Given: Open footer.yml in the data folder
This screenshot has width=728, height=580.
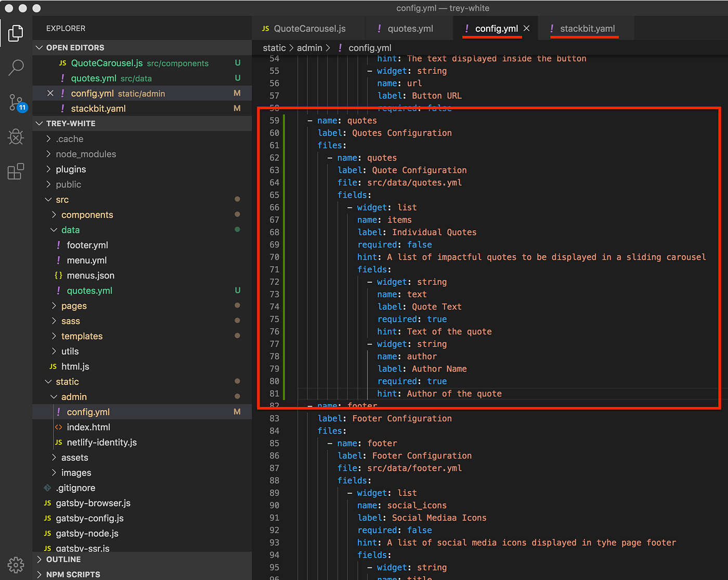Looking at the screenshot, I should 87,245.
